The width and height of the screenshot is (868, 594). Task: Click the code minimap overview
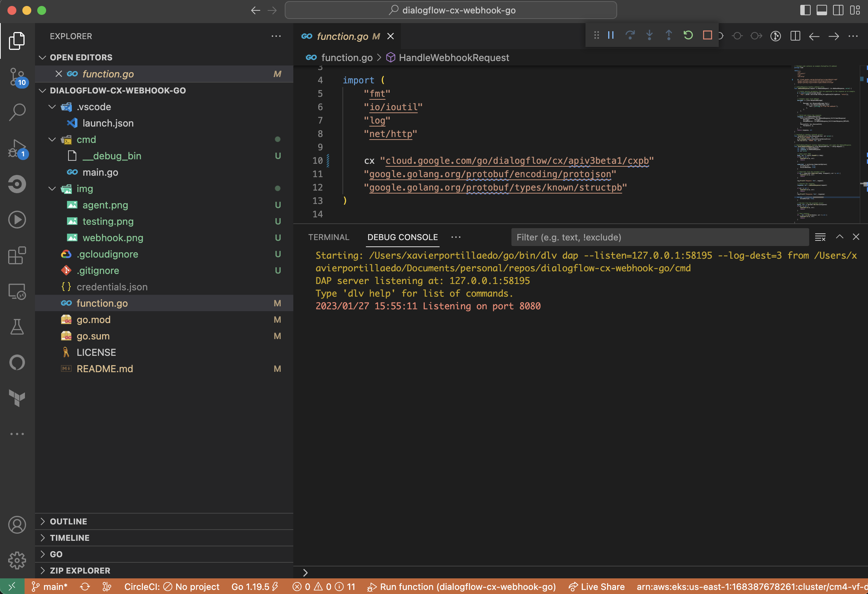tap(826, 144)
